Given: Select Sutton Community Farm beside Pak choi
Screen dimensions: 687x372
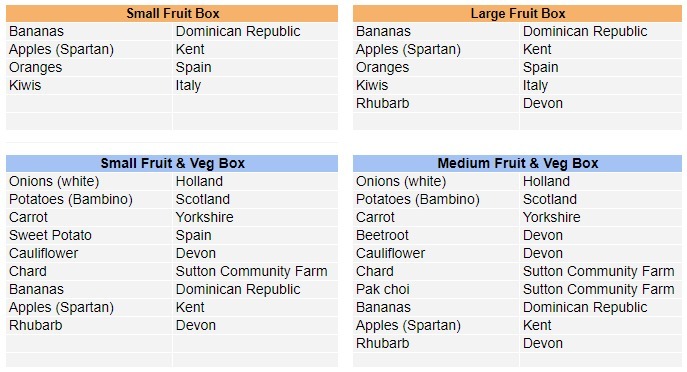Looking at the screenshot, I should tap(601, 289).
